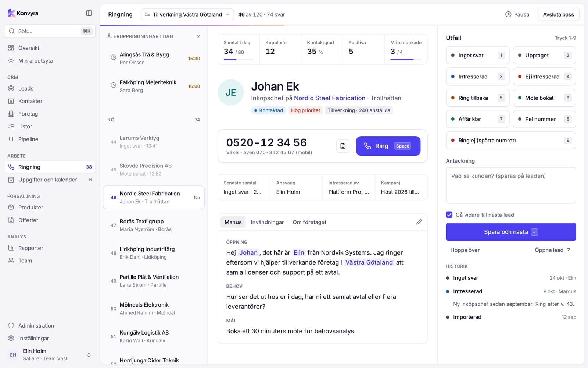This screenshot has height=368, width=588.
Task: Open Inställningar settings
Action: (x=50, y=338)
